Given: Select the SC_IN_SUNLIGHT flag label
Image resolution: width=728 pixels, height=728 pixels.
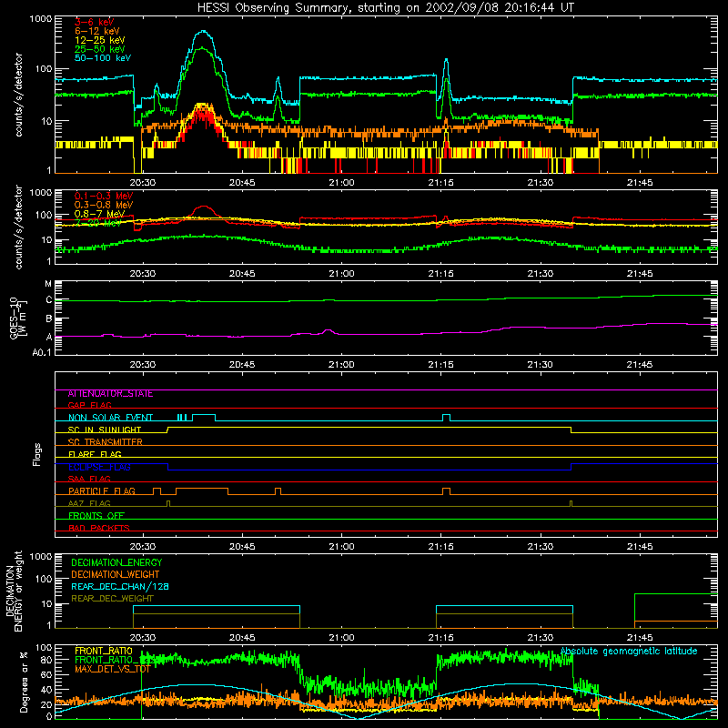Looking at the screenshot, I should coord(105,430).
